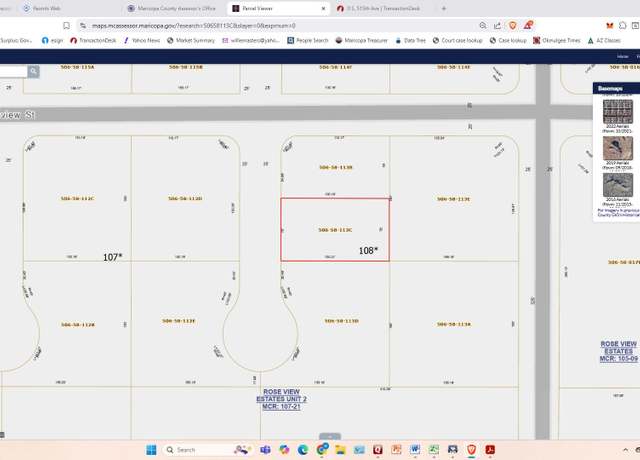This screenshot has width=640, height=460.
Task: Click the map search magnifier button
Action: (33, 72)
